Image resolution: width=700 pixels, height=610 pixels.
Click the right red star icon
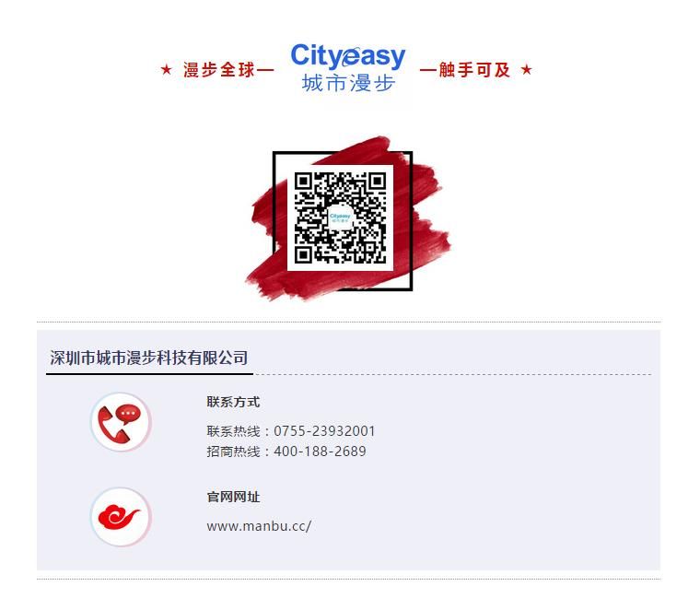click(527, 70)
